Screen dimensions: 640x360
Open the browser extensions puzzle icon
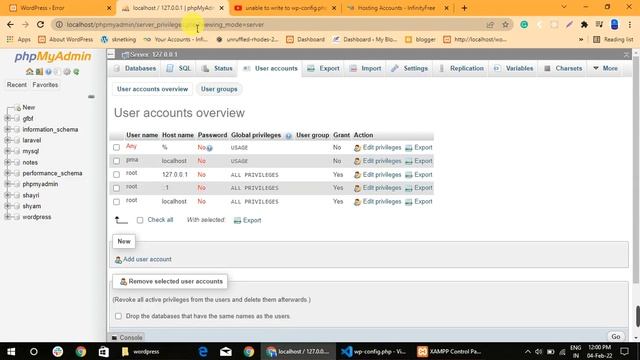click(584, 24)
